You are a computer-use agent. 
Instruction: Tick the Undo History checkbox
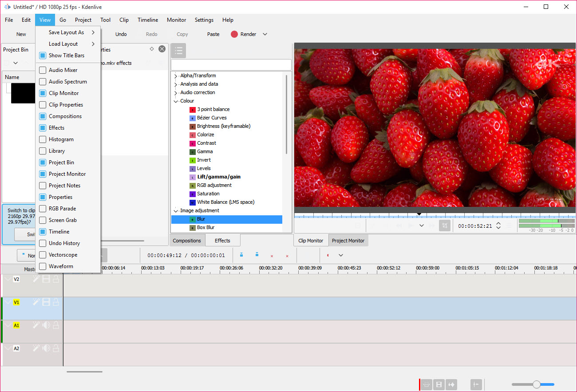[43, 243]
